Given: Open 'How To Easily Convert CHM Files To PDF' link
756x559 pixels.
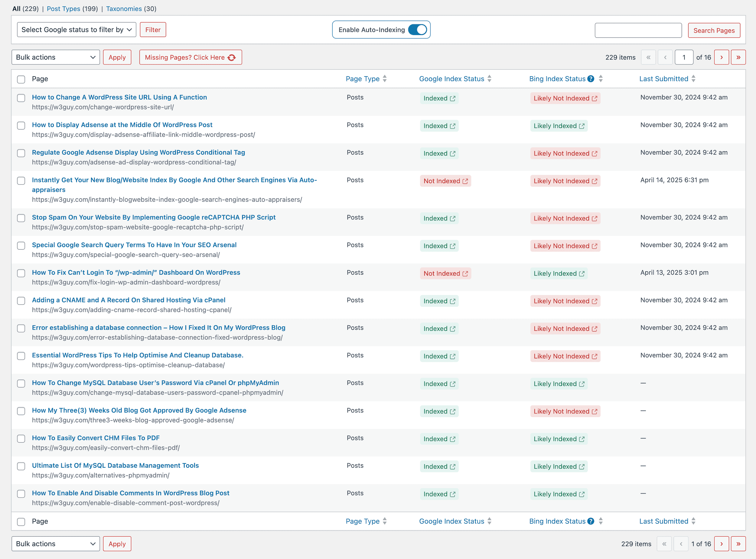Looking at the screenshot, I should point(96,438).
